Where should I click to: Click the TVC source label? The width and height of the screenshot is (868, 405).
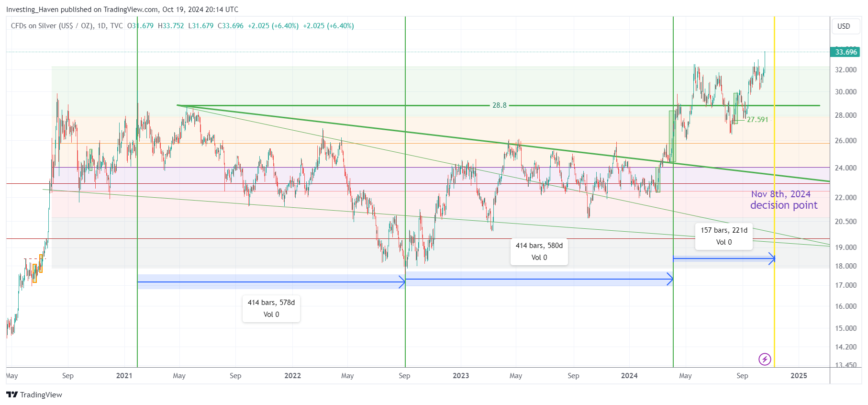coord(116,26)
